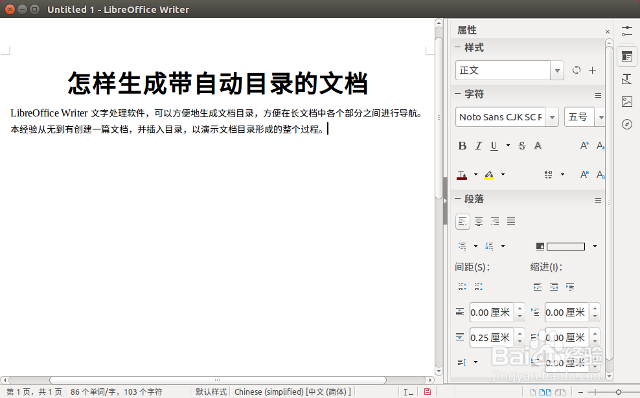The width and height of the screenshot is (640, 398).
Task: Click before-text indent field 0.00 厘米
Action: [x=567, y=313]
